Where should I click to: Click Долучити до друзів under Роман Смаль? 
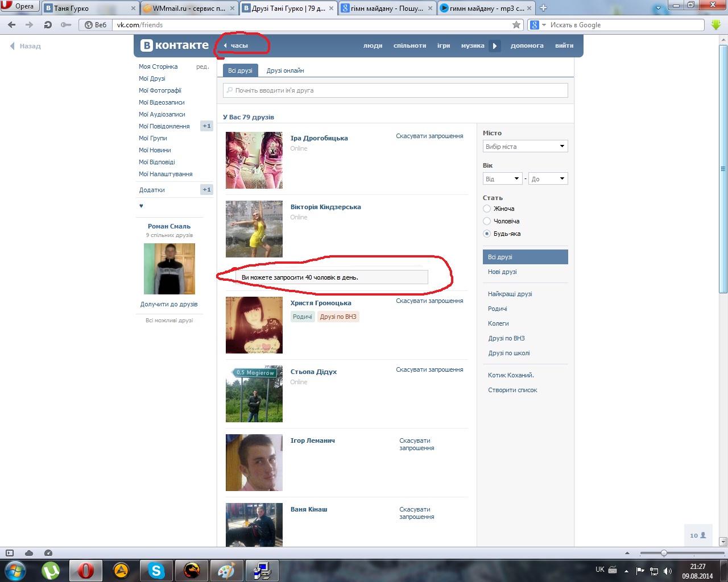[169, 304]
